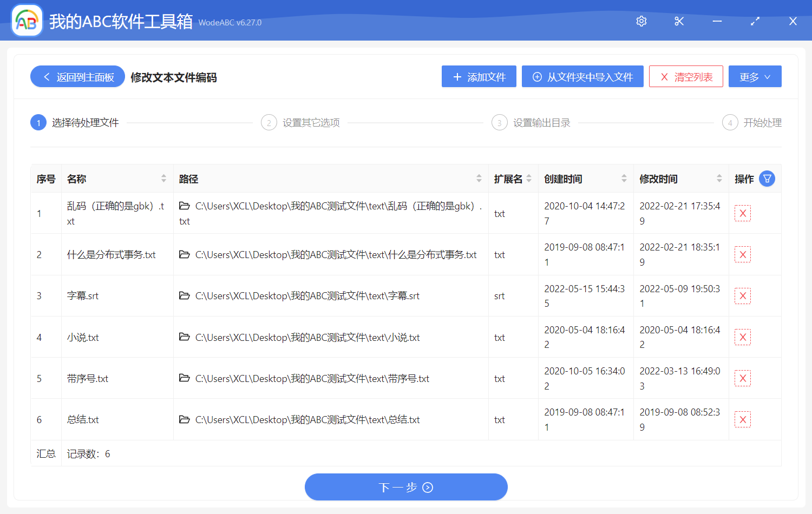The height and width of the screenshot is (514, 812).
Task: Click the folder icon beside 带序号.txt path
Action: pos(184,378)
